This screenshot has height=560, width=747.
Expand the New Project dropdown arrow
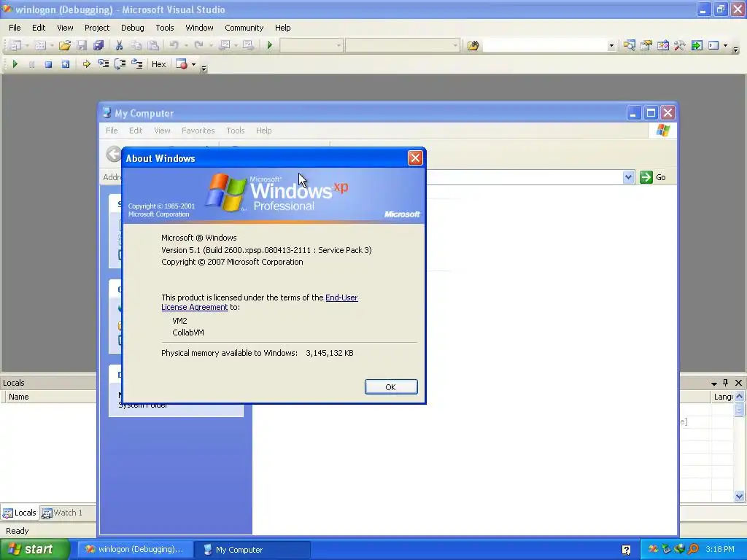point(27,45)
